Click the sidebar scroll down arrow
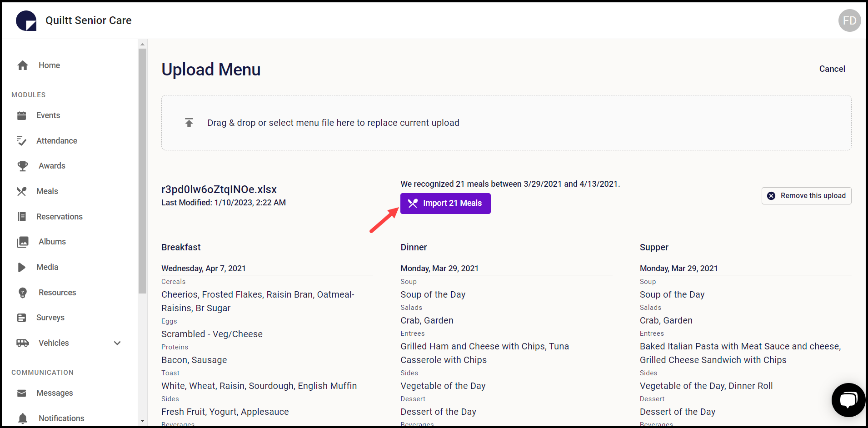868x428 pixels. [x=142, y=421]
